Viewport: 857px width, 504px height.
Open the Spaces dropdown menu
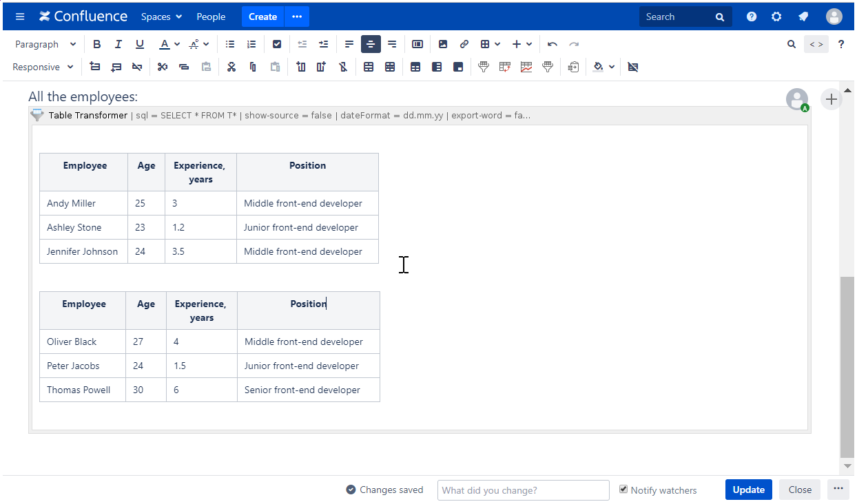161,17
